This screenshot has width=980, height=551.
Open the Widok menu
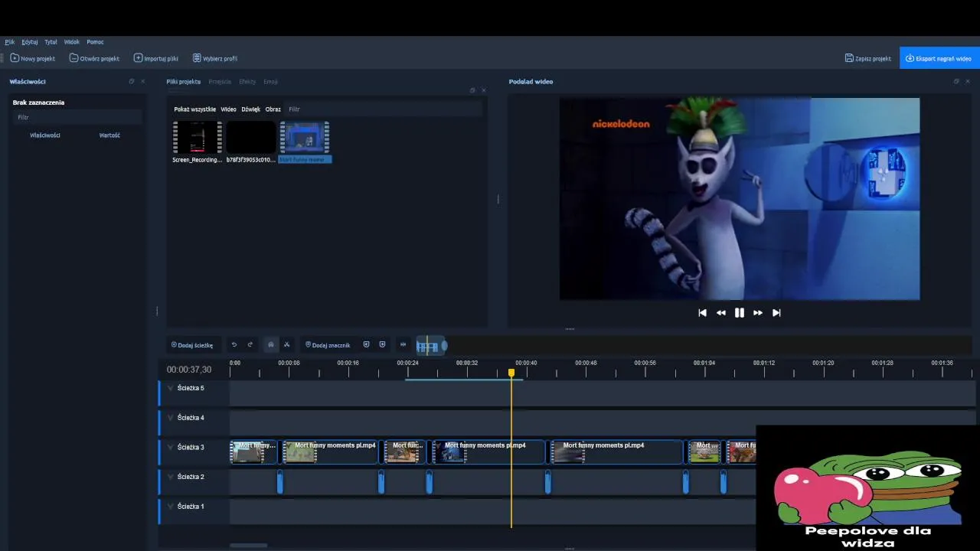[72, 42]
